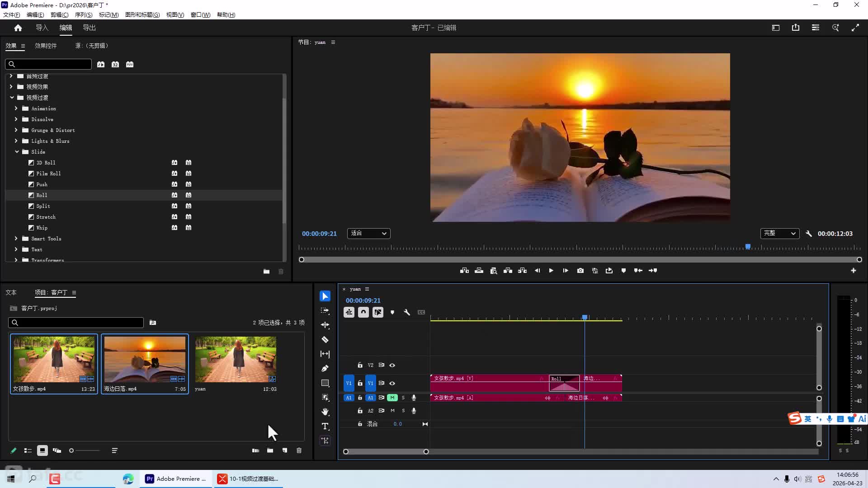Click the Project panel delete trash icon

pos(299,450)
